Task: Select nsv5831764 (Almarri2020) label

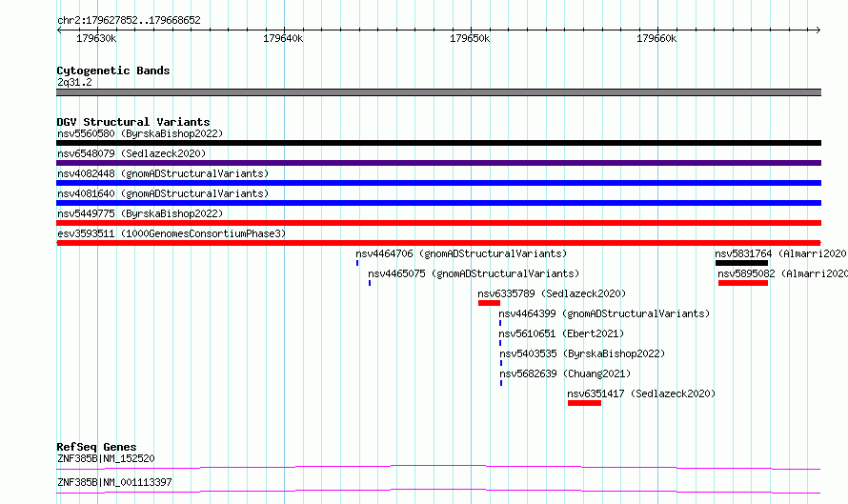Action: (781, 253)
